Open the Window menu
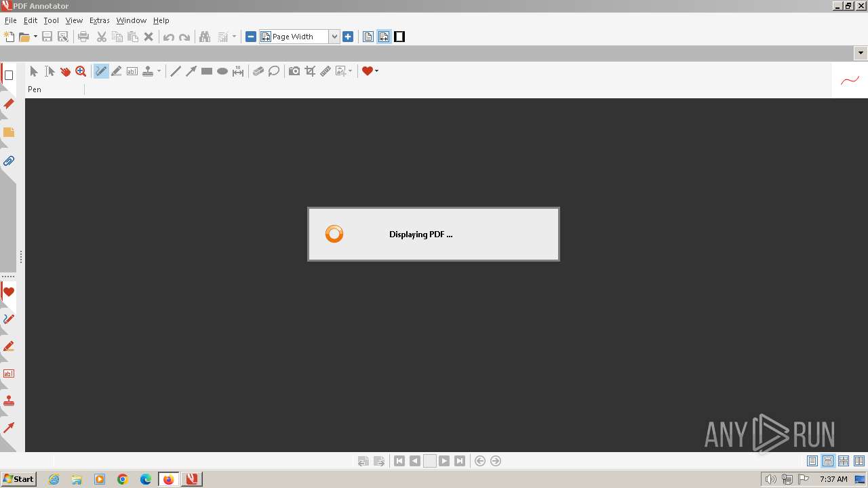 [x=132, y=20]
